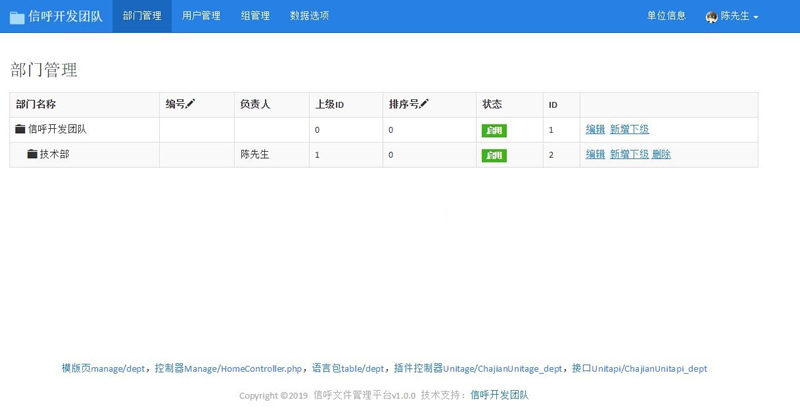The width and height of the screenshot is (800, 410).
Task: Toggle 启用 status for 技术部 department
Action: coord(494,155)
